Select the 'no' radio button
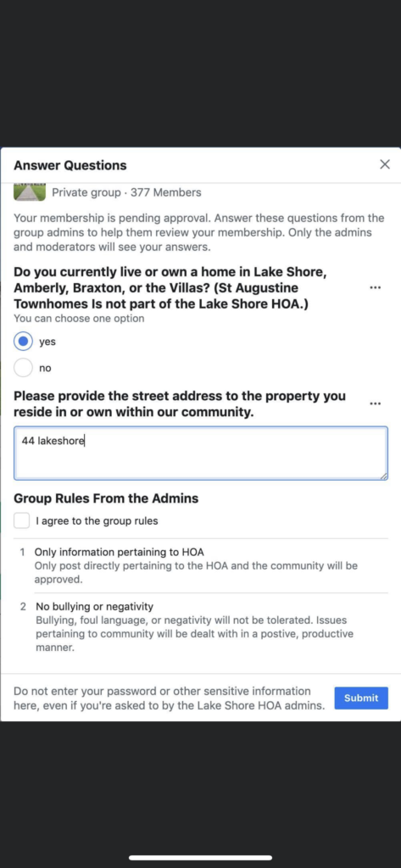The image size is (401, 868). [23, 368]
